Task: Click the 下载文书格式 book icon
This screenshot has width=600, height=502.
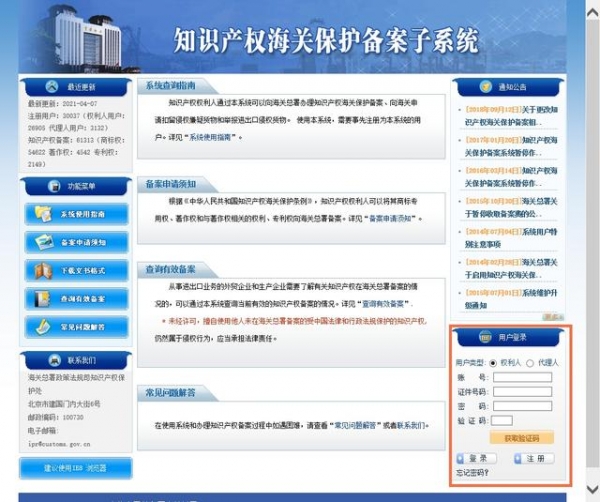Action: (43, 271)
